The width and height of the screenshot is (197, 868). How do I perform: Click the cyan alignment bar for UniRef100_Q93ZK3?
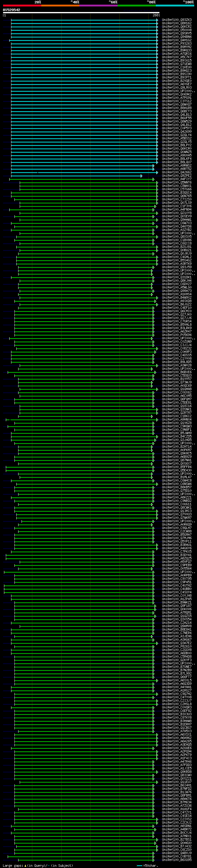pos(84,20)
